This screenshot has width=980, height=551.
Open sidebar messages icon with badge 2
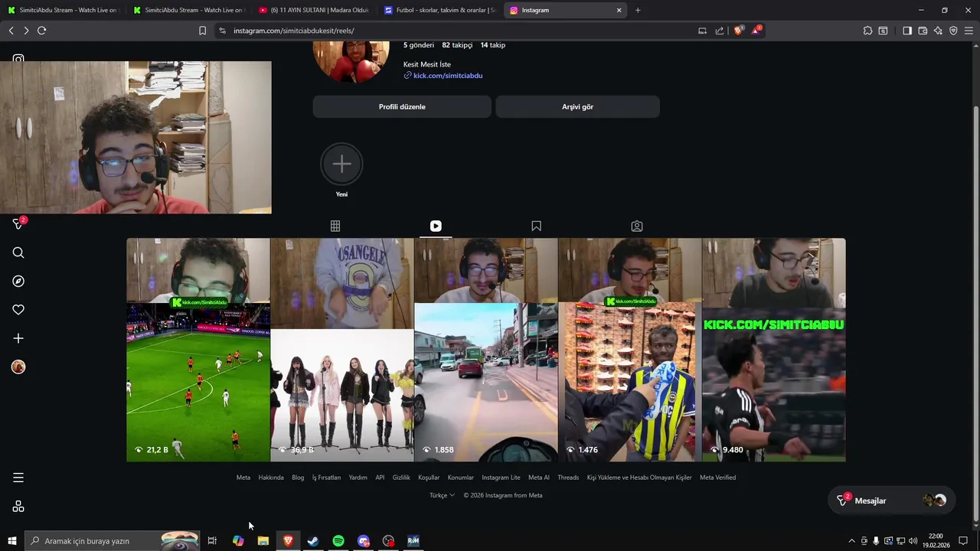(18, 223)
